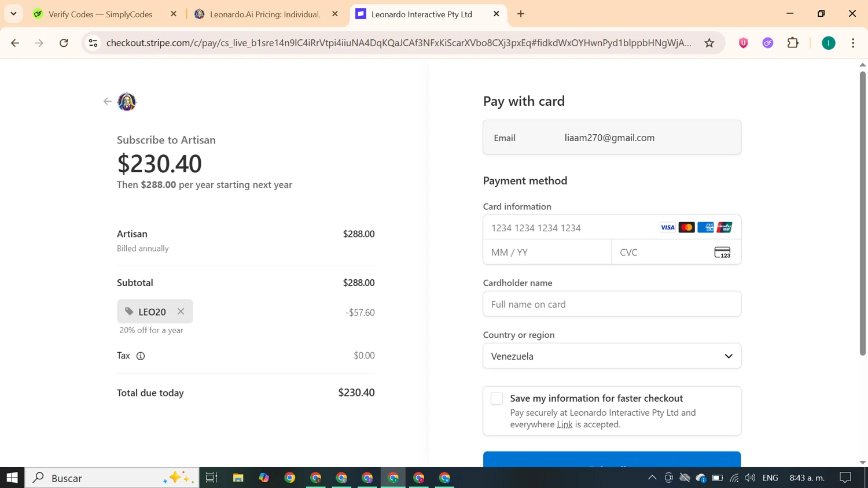Click the UnionPay card logo

tap(724, 227)
